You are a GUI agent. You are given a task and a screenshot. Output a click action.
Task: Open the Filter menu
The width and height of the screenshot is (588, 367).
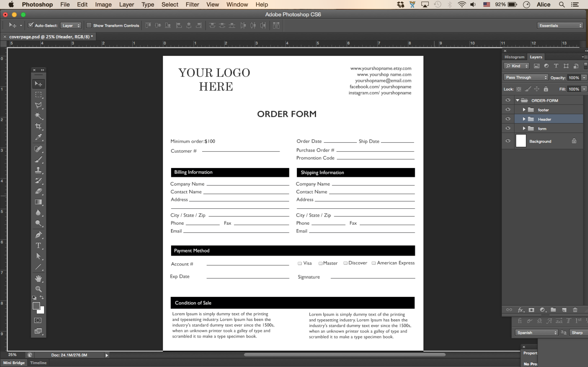coord(192,5)
